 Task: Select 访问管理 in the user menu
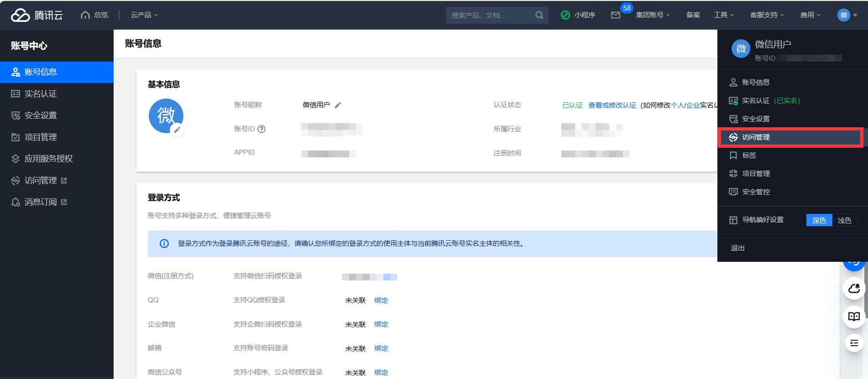click(756, 137)
